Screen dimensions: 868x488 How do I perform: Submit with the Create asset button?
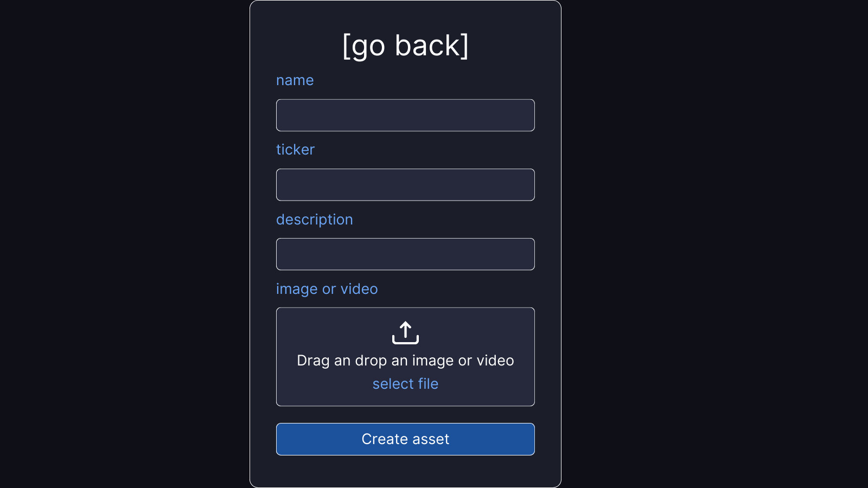(x=405, y=439)
